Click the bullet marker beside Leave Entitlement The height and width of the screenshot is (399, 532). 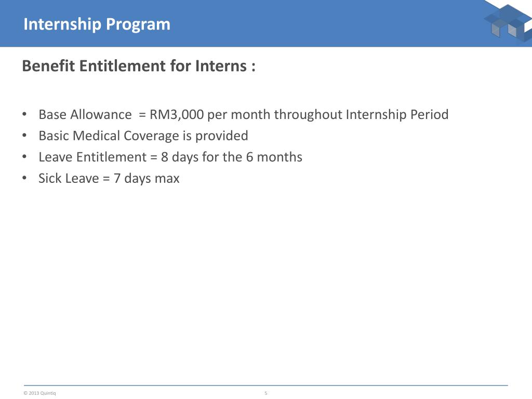[24, 157]
